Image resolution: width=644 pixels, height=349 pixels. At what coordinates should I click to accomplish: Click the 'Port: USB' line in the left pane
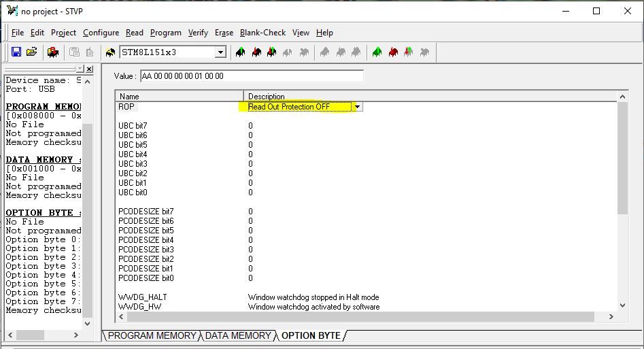point(31,89)
